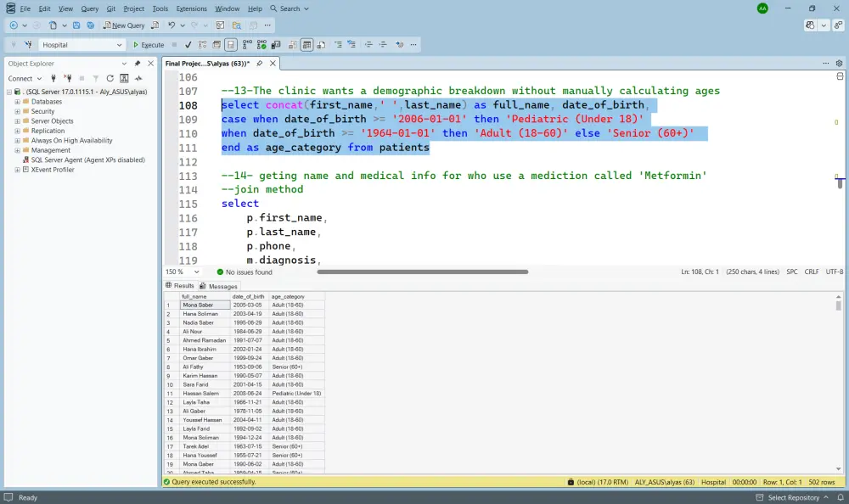Click the Copilot icon in the top right

click(x=810, y=25)
